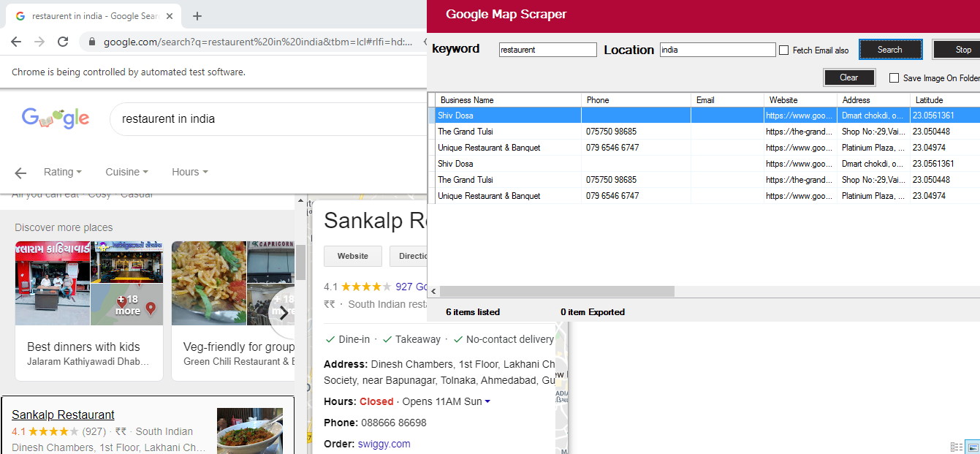Click the Google logo
The height and width of the screenshot is (454, 980).
coord(56,118)
